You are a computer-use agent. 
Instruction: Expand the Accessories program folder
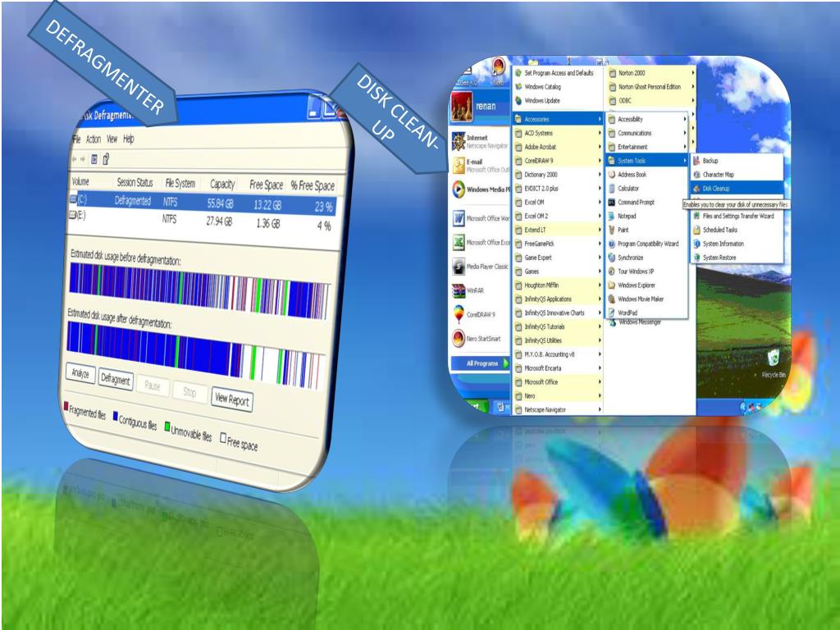[x=557, y=120]
